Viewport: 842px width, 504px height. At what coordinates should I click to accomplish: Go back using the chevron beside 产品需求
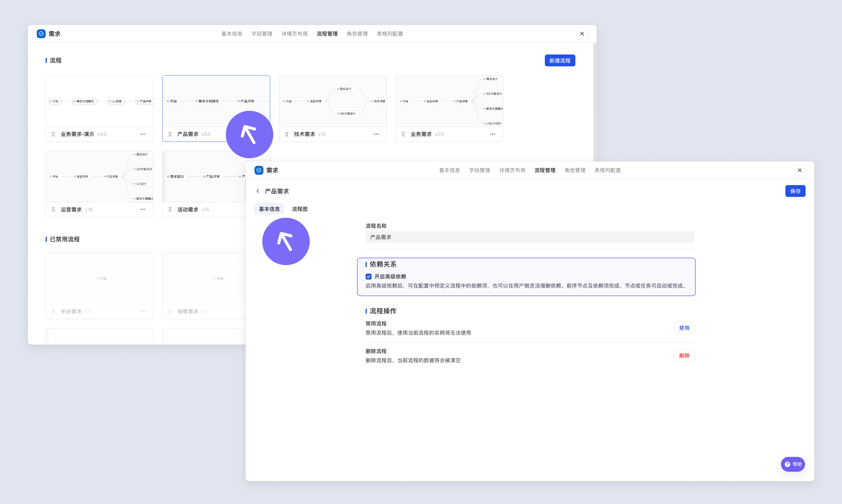pyautogui.click(x=258, y=191)
